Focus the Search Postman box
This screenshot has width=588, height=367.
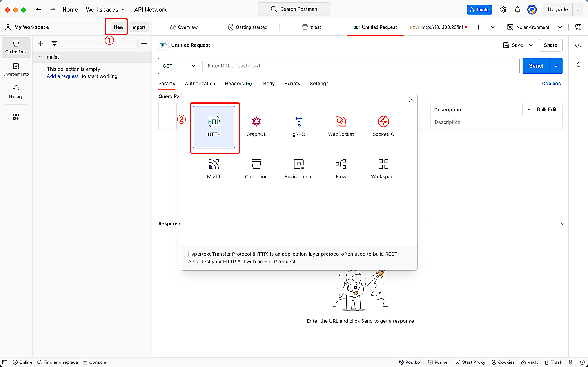tap(294, 9)
